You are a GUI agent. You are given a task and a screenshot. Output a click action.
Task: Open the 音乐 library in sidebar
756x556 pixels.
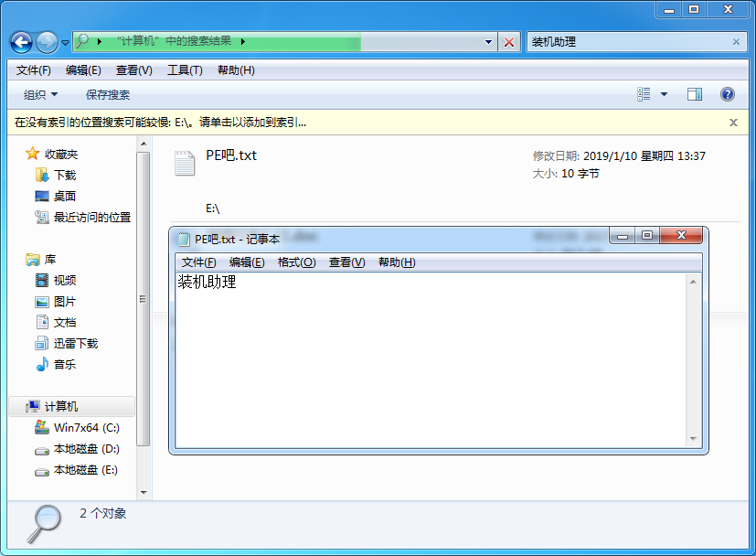(64, 365)
